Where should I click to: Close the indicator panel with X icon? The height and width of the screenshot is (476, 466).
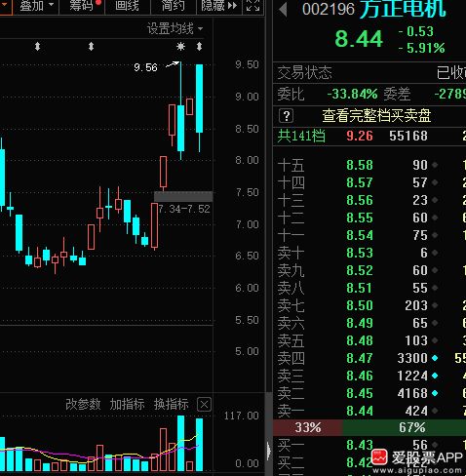pyautogui.click(x=204, y=405)
